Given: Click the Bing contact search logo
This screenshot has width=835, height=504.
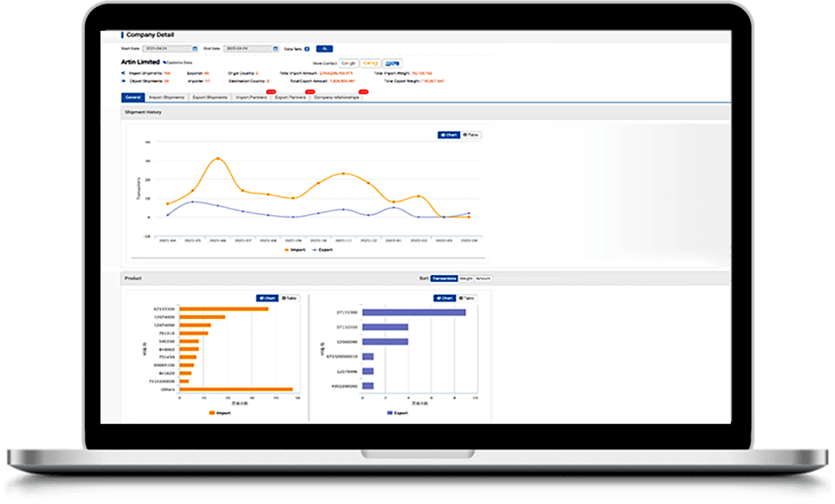Looking at the screenshot, I should click(x=371, y=63).
